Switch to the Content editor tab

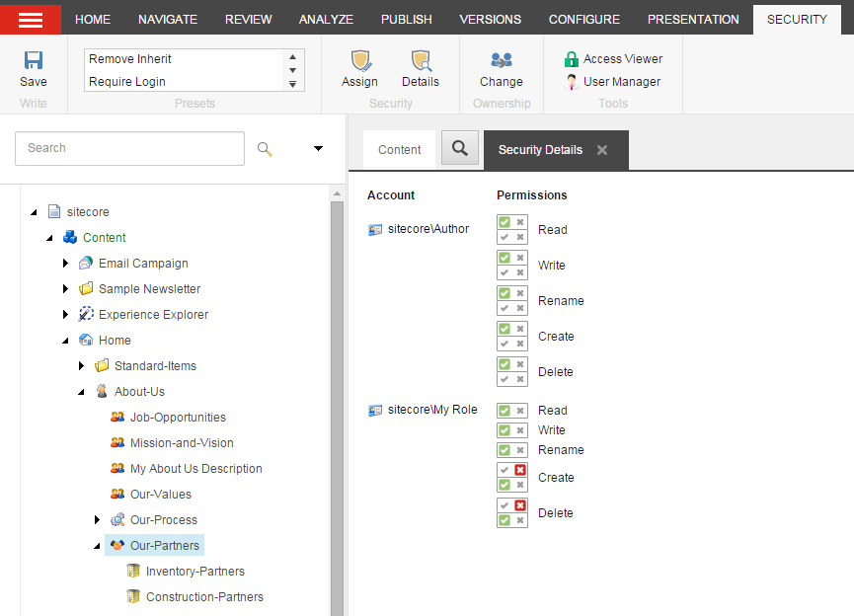(399, 150)
